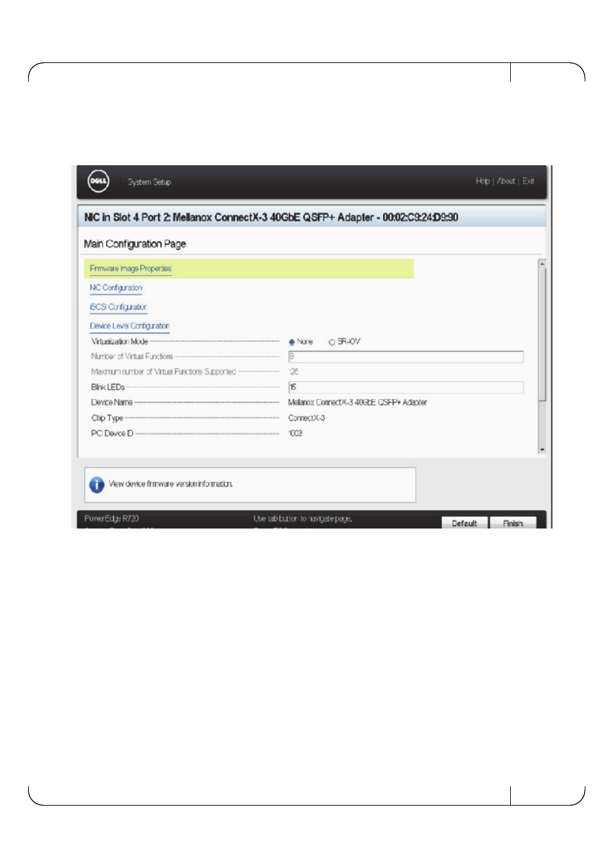The width and height of the screenshot is (613, 868).
Task: Click scrollbar up arrow
Action: tap(542, 264)
